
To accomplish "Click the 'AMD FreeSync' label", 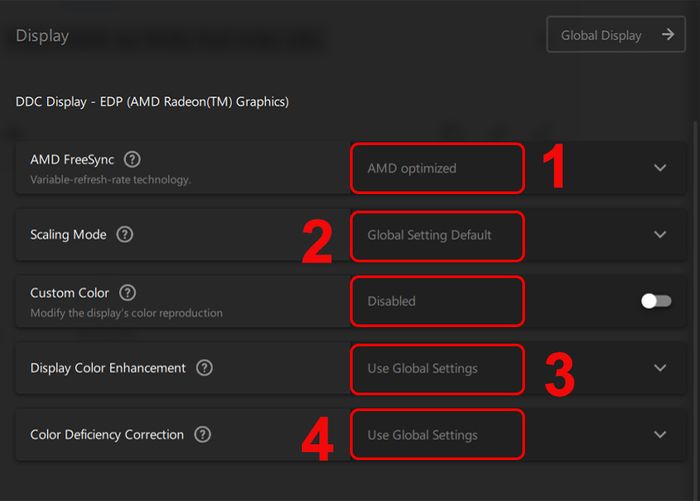I will tap(72, 159).
